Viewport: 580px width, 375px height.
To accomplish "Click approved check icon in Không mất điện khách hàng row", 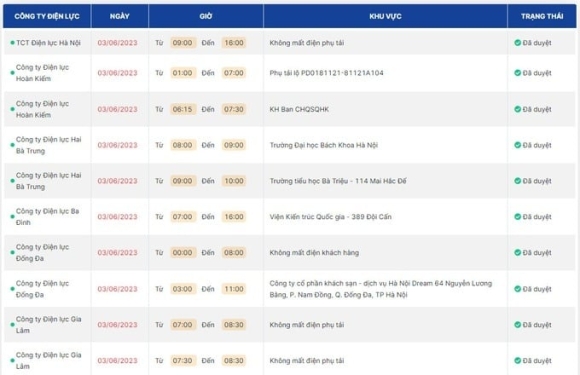I will tap(517, 253).
